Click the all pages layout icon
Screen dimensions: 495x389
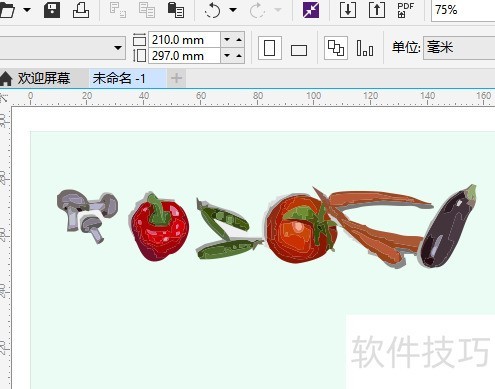tap(336, 48)
